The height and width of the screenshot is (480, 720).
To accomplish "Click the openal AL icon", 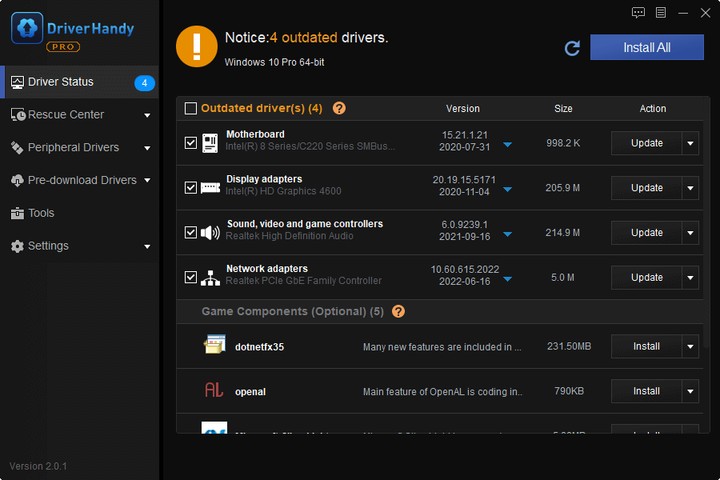I will pyautogui.click(x=214, y=390).
